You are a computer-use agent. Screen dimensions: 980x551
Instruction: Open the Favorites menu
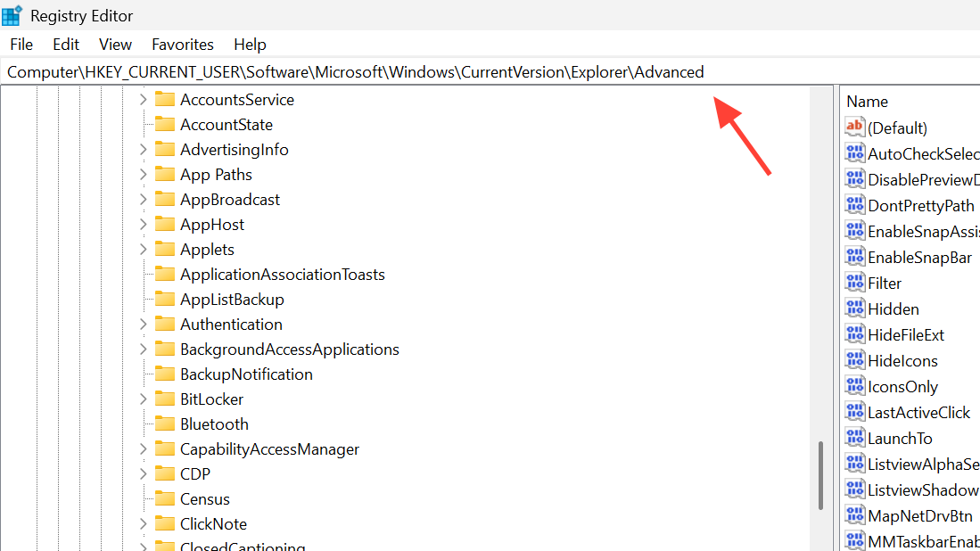[183, 44]
